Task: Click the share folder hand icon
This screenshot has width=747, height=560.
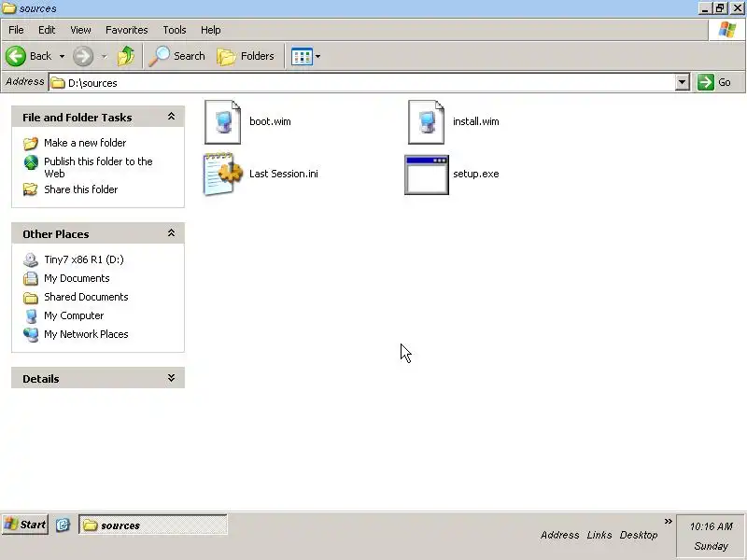Action: coord(31,189)
